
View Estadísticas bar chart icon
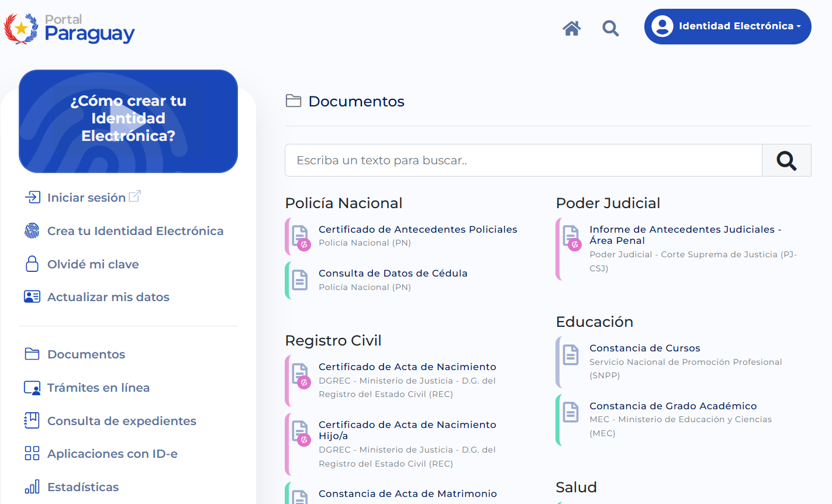point(32,487)
